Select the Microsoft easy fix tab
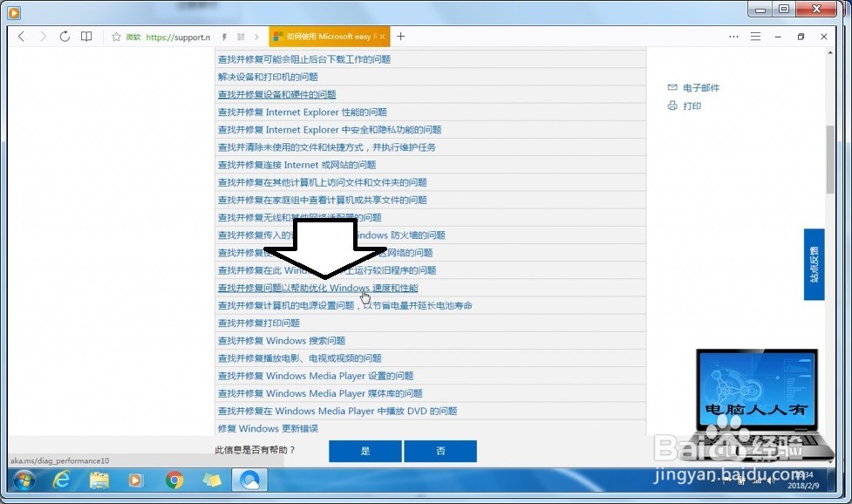The height and width of the screenshot is (504, 852). 328,37
